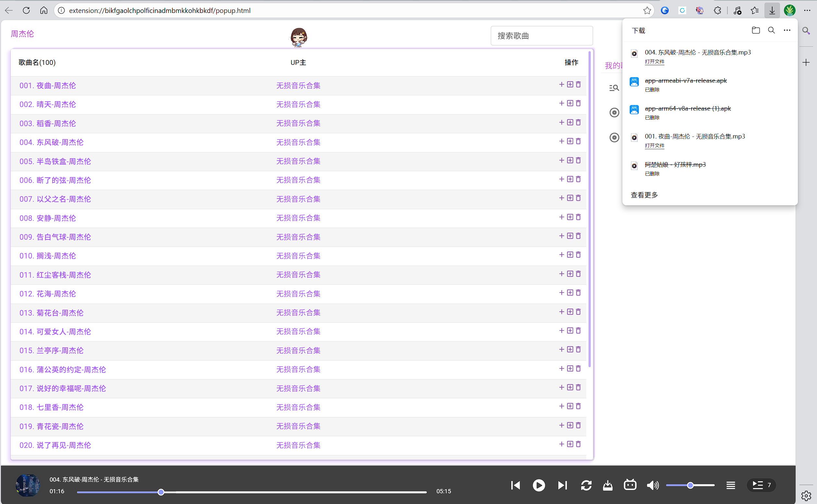Open sidebar search magnifier icon
817x504 pixels.
[x=806, y=31]
